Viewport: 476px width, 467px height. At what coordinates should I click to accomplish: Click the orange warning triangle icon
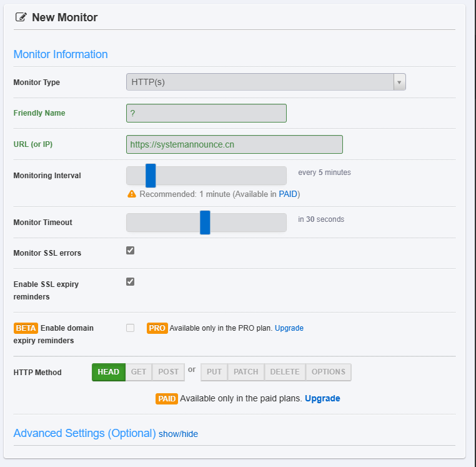pos(132,194)
